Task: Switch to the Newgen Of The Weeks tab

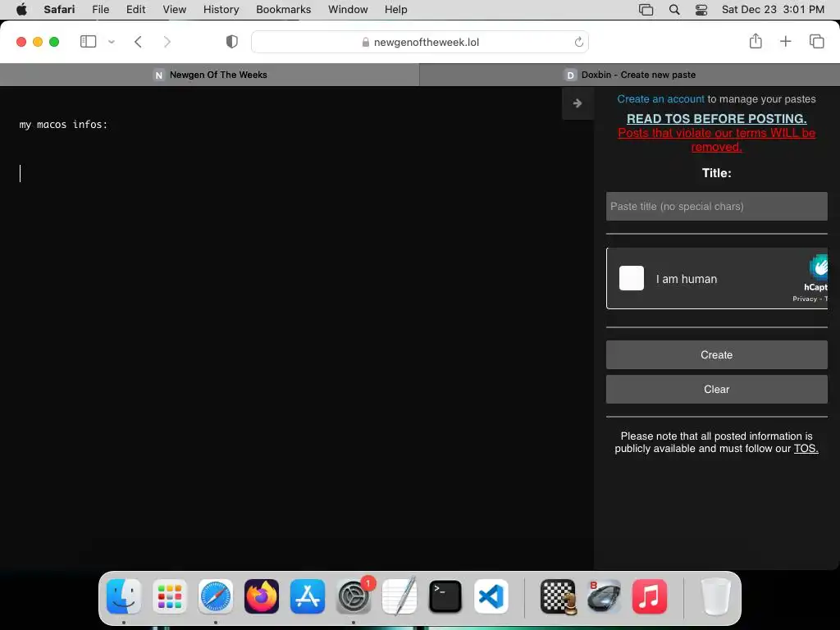Action: (210, 75)
